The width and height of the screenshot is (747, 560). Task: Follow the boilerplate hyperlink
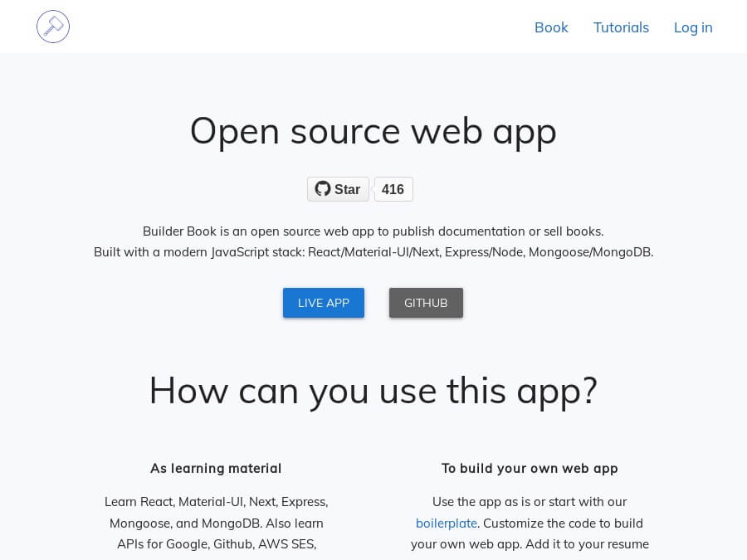[x=447, y=523]
